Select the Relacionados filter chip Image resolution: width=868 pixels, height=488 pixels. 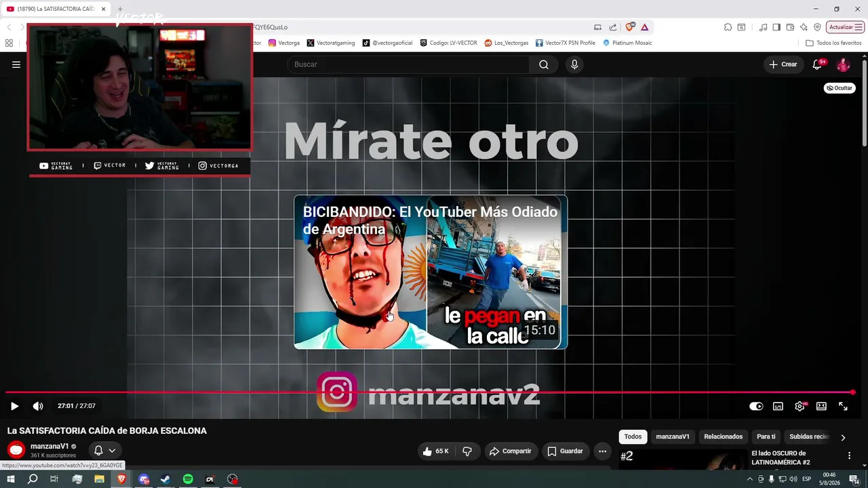pos(723,437)
